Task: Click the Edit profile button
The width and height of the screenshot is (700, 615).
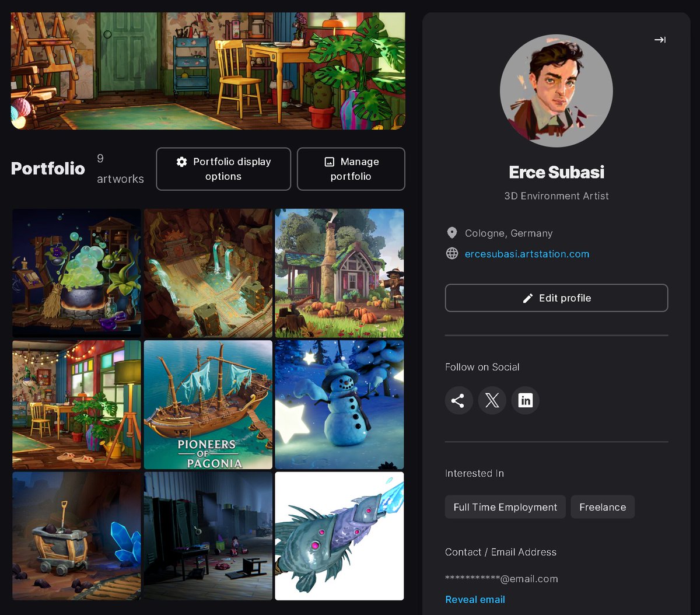Action: point(556,298)
